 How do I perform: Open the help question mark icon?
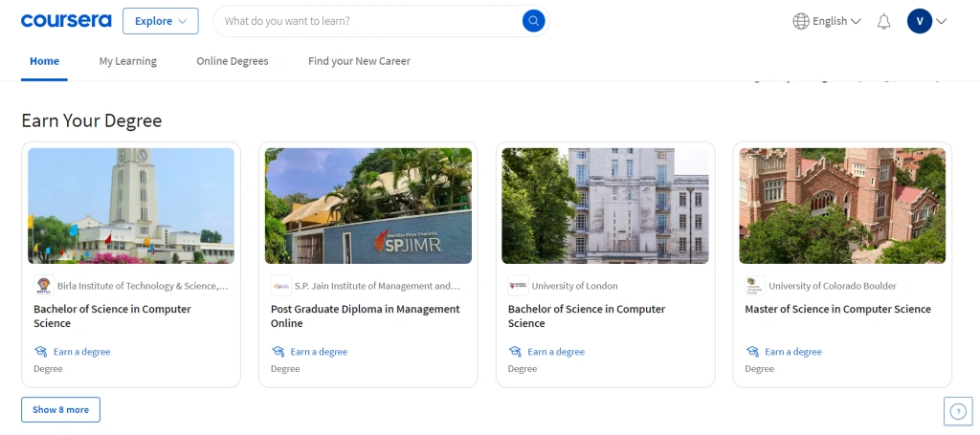click(957, 411)
